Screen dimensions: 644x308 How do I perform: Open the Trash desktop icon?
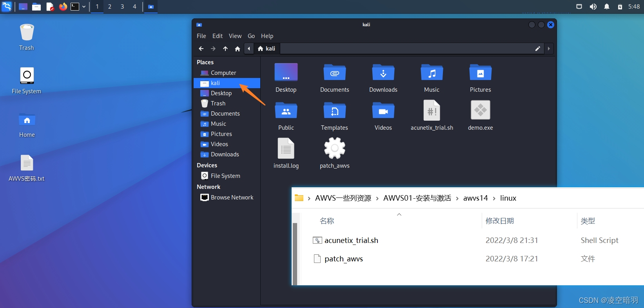click(x=27, y=37)
